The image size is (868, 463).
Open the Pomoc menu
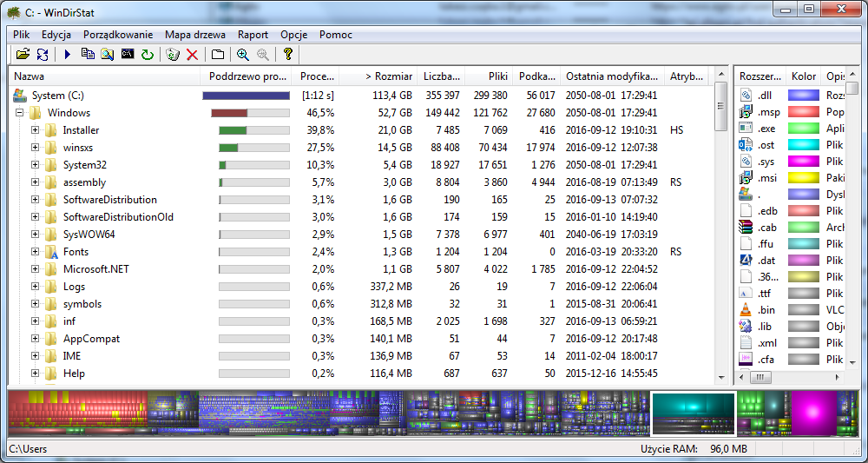click(x=335, y=35)
